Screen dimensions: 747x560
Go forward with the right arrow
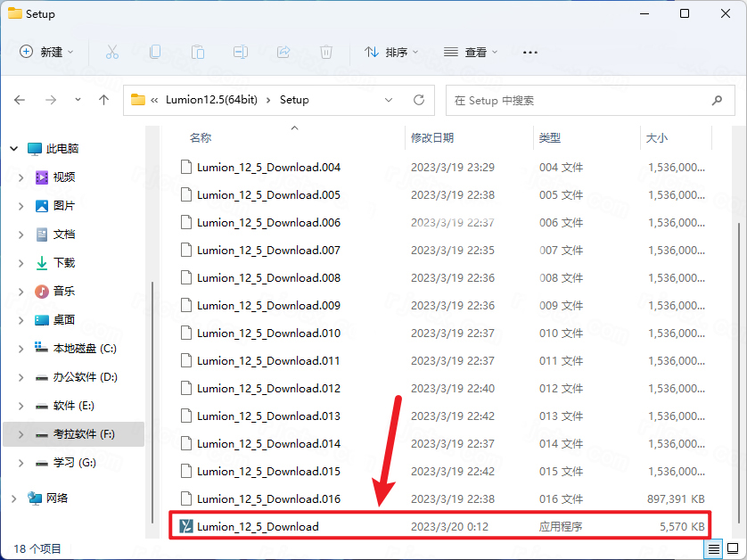coord(51,100)
